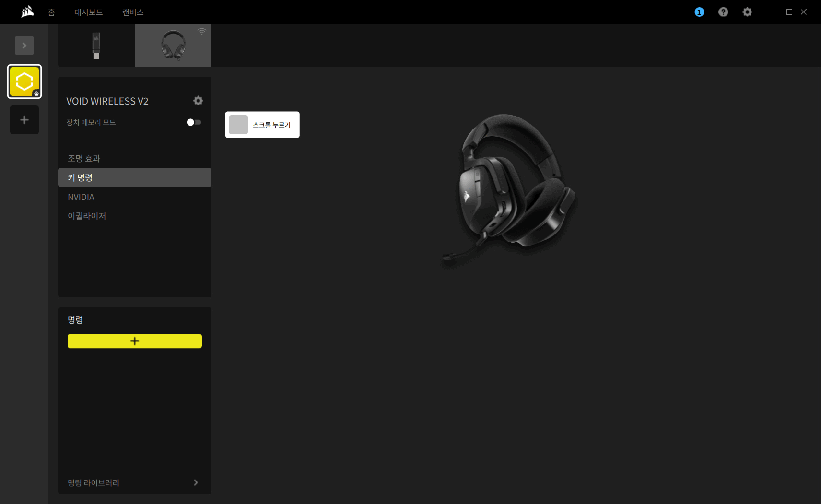
Task: Add a new profile with plus
Action: (24, 120)
